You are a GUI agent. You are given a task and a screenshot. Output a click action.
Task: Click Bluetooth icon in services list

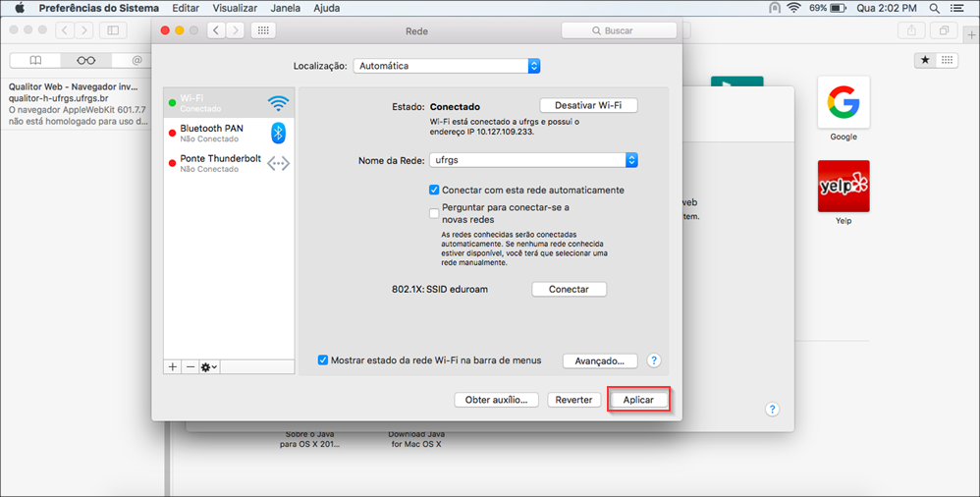coord(278,133)
